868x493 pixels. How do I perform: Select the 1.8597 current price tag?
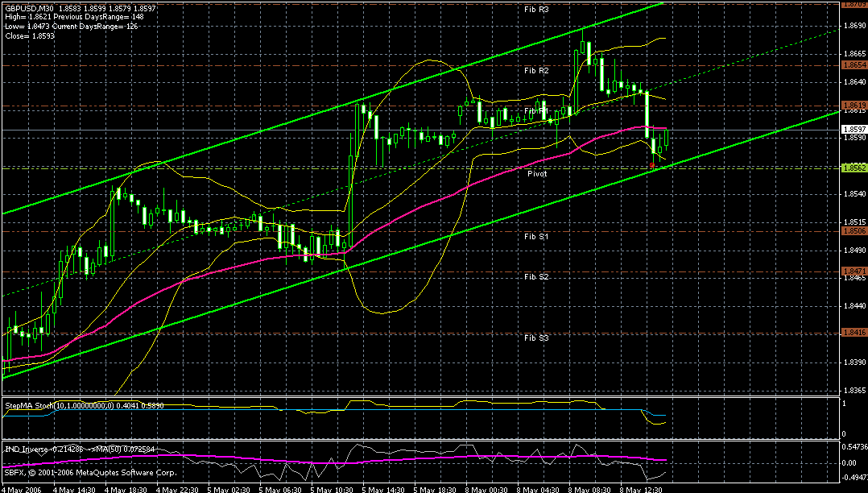pos(854,130)
